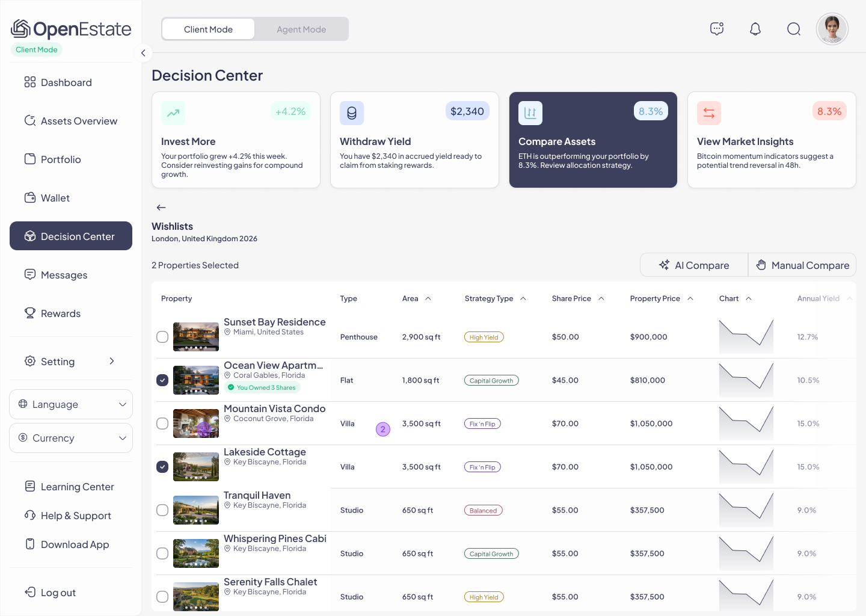The image size is (866, 616).
Task: Click the Rewards trophy icon
Action: pyautogui.click(x=30, y=313)
